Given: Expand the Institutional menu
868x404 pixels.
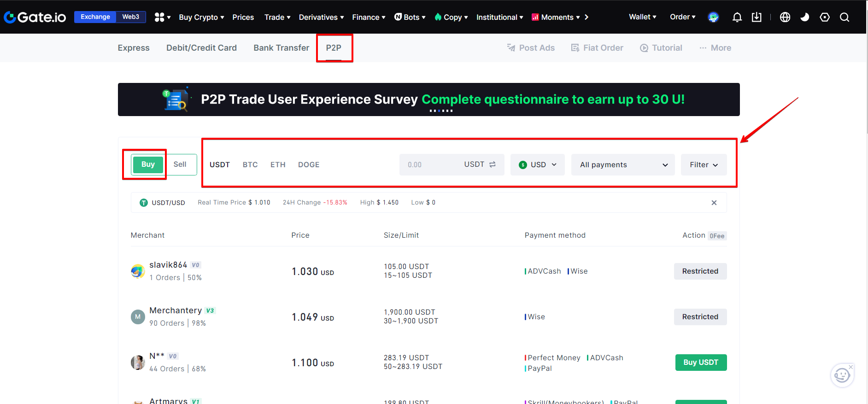Looking at the screenshot, I should click(499, 17).
